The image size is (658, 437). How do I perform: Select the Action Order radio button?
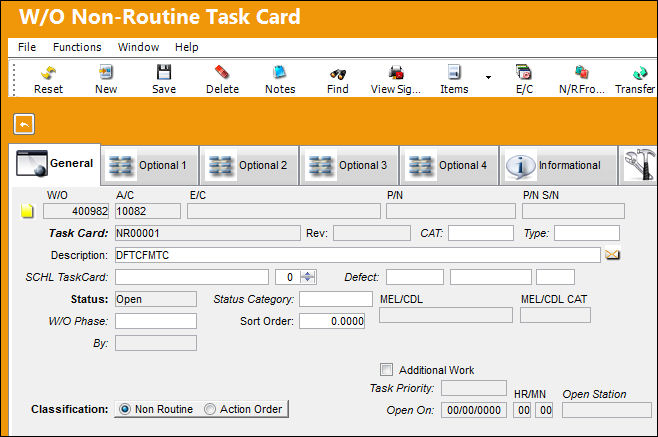[x=210, y=409]
